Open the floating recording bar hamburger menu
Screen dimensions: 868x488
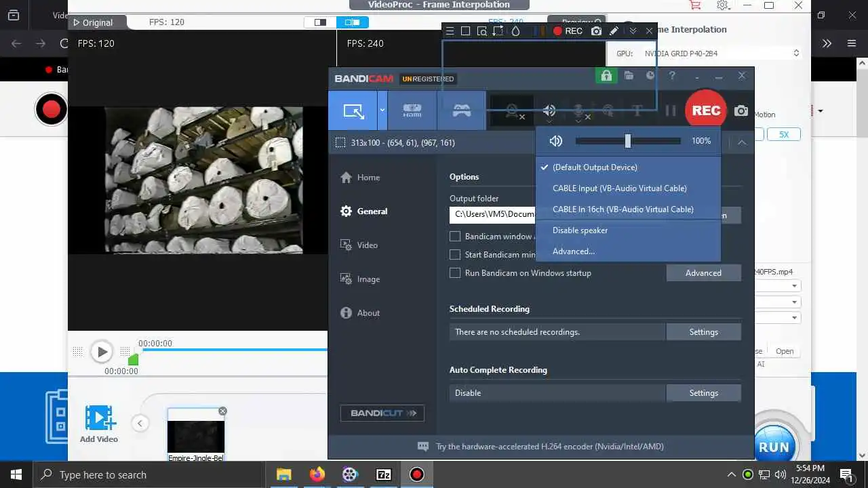(x=450, y=31)
